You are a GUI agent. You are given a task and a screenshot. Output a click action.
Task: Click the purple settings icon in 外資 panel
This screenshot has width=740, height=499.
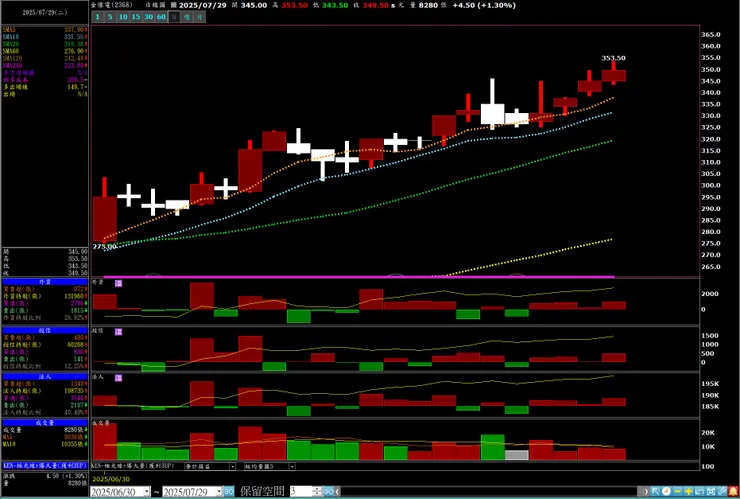pos(118,283)
